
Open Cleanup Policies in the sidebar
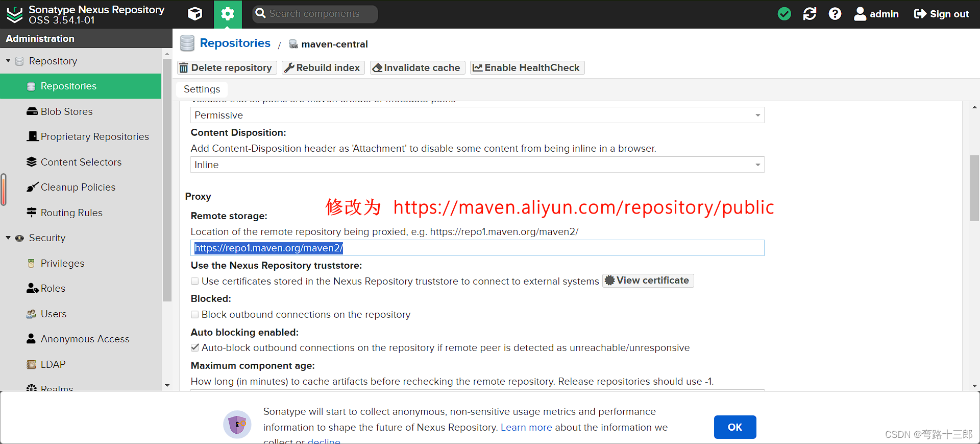tap(81, 188)
